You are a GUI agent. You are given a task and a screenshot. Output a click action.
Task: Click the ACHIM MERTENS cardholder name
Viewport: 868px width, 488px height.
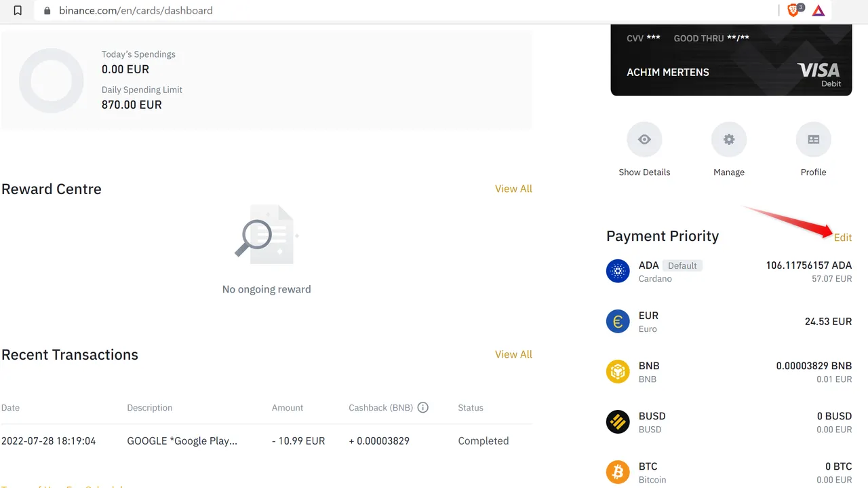668,72
